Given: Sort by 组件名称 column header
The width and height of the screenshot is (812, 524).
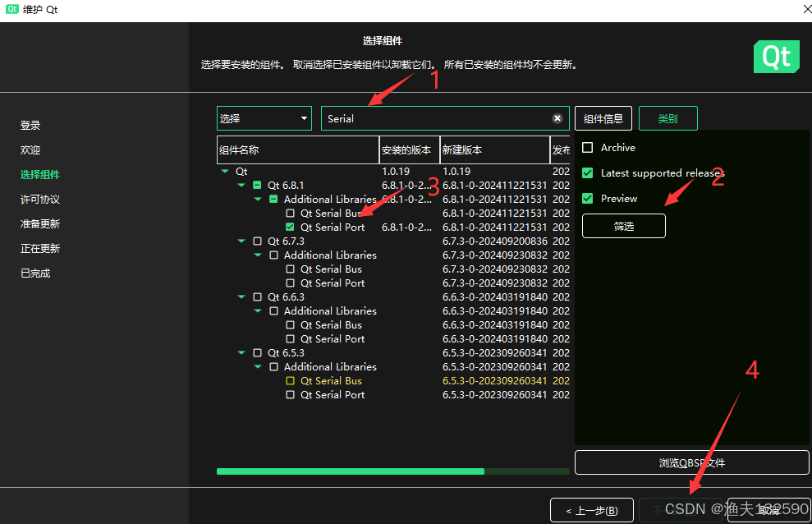Looking at the screenshot, I should (298, 149).
